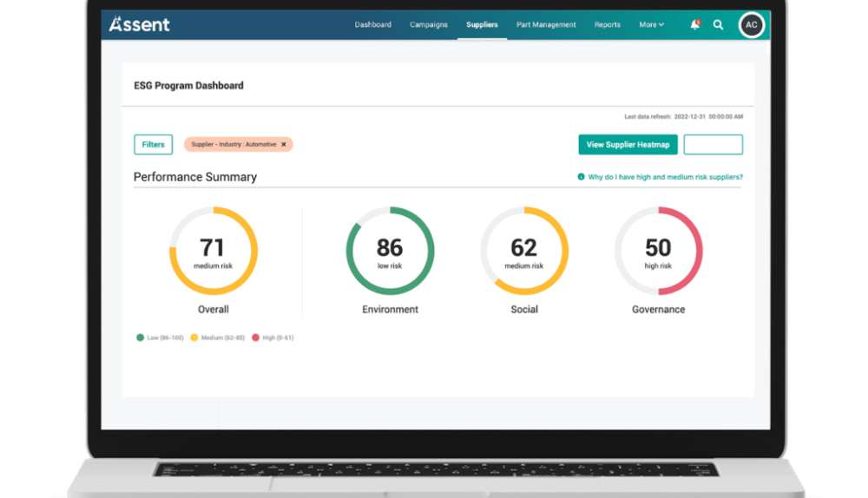The image size is (868, 498).
Task: Select the Suppliers tab
Action: (482, 25)
